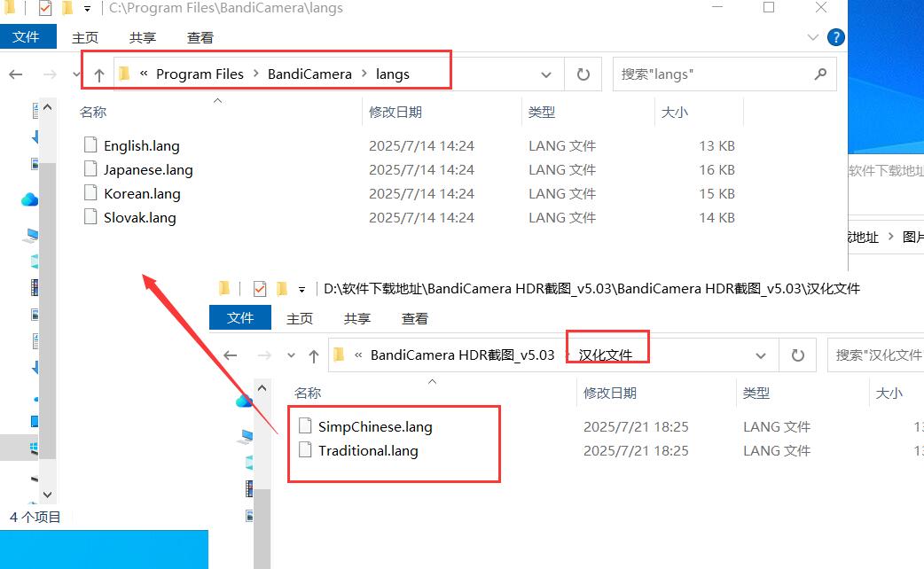Open recent locations dropdown in 汉化文件 window
The width and height of the screenshot is (924, 569).
pyautogui.click(x=291, y=355)
